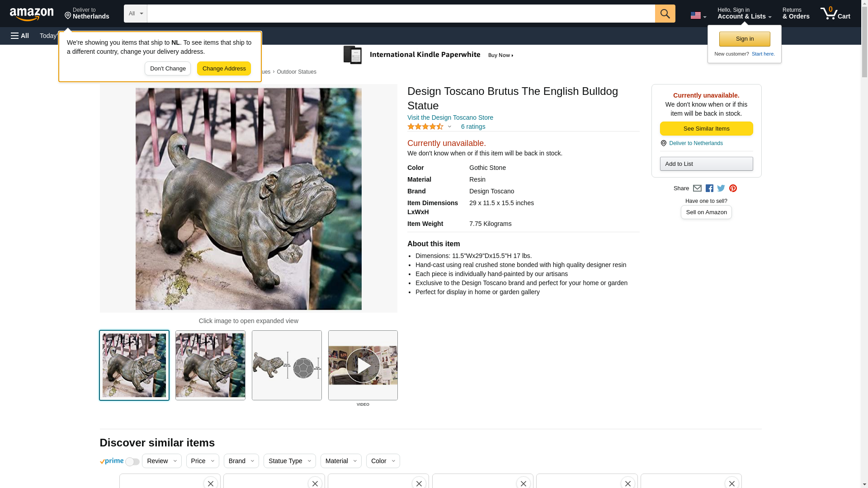Play the product video thumbnail

[363, 365]
